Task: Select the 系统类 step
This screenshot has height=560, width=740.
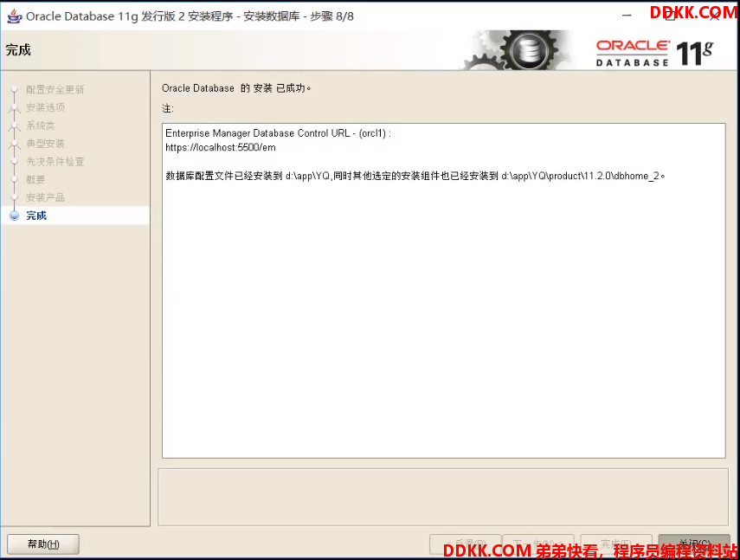Action: [x=41, y=126]
